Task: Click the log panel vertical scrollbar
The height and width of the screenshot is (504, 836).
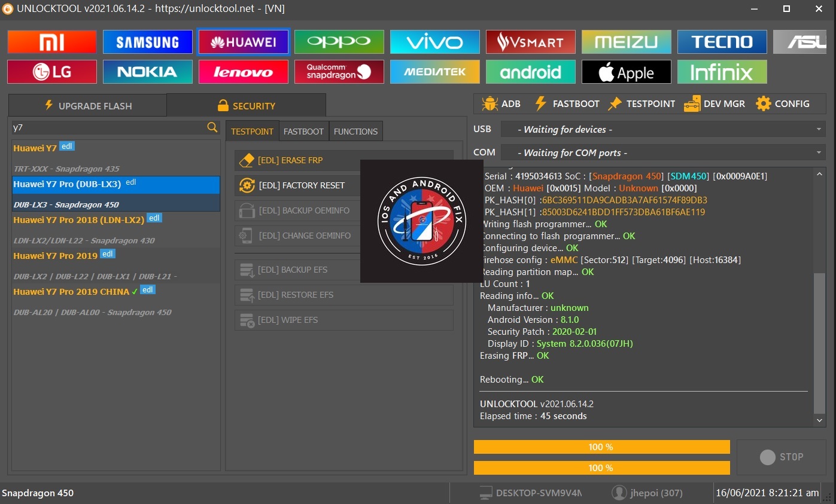Action: point(820,344)
